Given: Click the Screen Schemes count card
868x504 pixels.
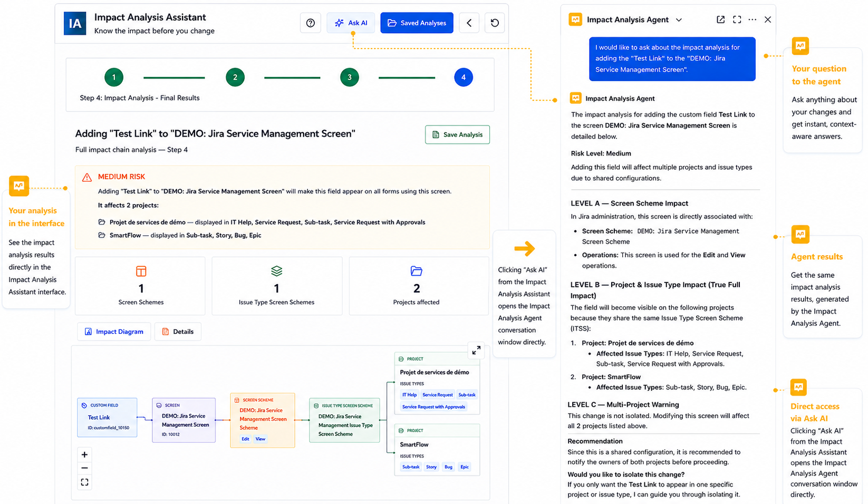Looking at the screenshot, I should click(x=140, y=286).
